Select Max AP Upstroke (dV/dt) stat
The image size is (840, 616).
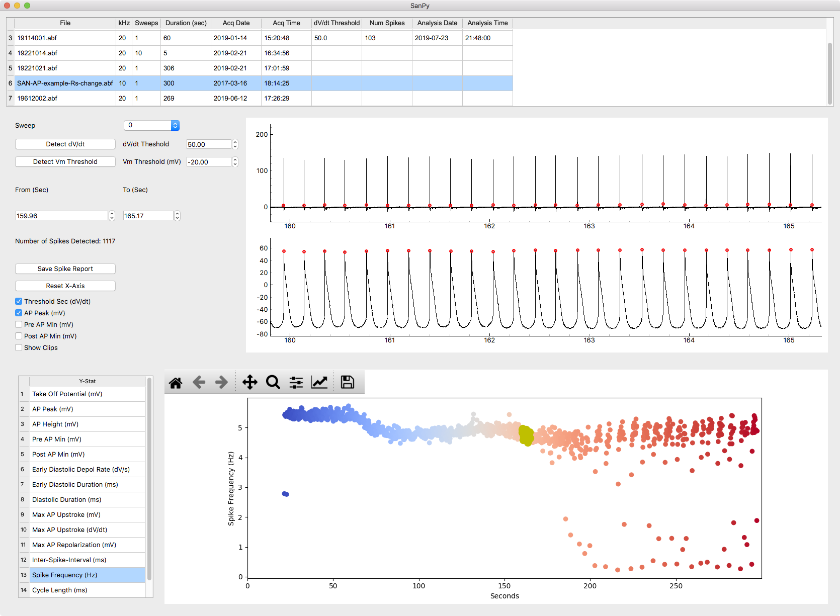coord(87,530)
